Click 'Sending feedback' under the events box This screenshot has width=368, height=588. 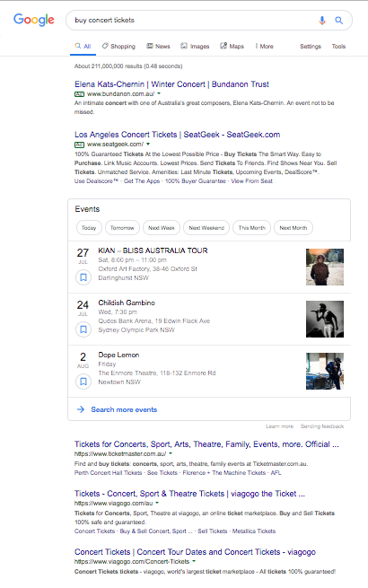(322, 426)
